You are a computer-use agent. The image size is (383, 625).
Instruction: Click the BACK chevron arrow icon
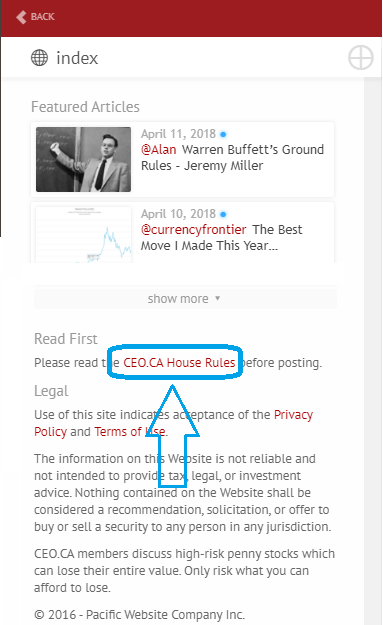coord(21,17)
